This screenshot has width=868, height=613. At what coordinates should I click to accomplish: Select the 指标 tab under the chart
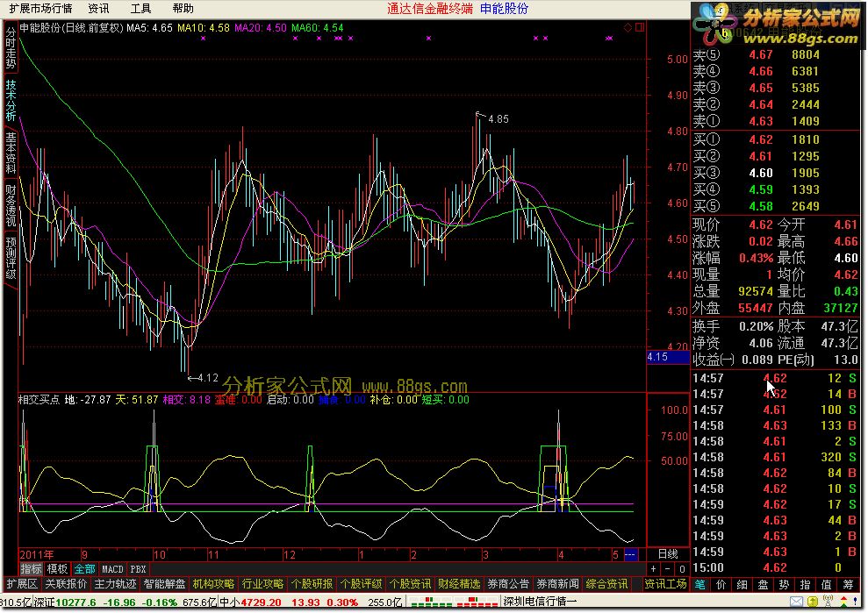click(31, 569)
